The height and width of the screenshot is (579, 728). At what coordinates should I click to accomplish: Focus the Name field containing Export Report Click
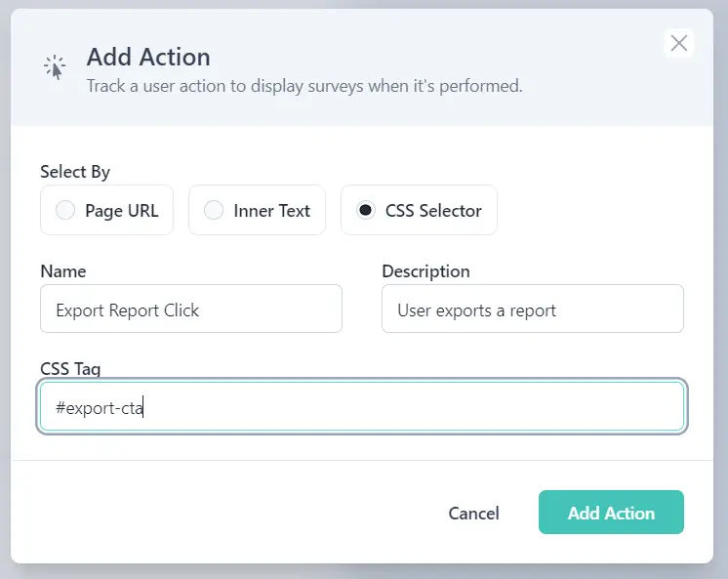(x=191, y=310)
